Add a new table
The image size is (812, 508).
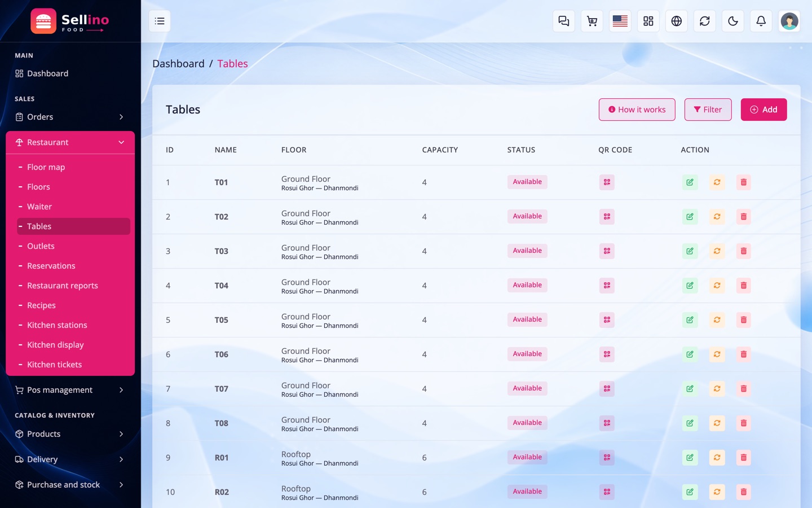[x=764, y=110]
